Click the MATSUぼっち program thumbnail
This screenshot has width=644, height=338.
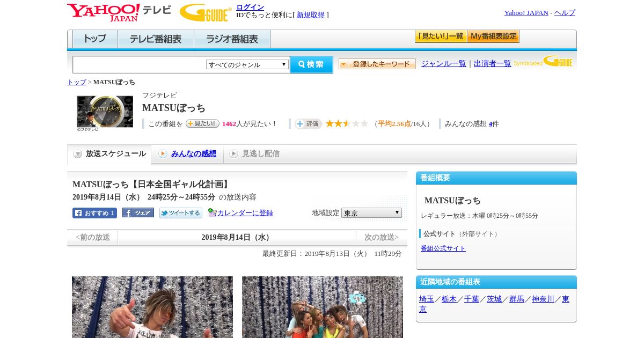(105, 112)
